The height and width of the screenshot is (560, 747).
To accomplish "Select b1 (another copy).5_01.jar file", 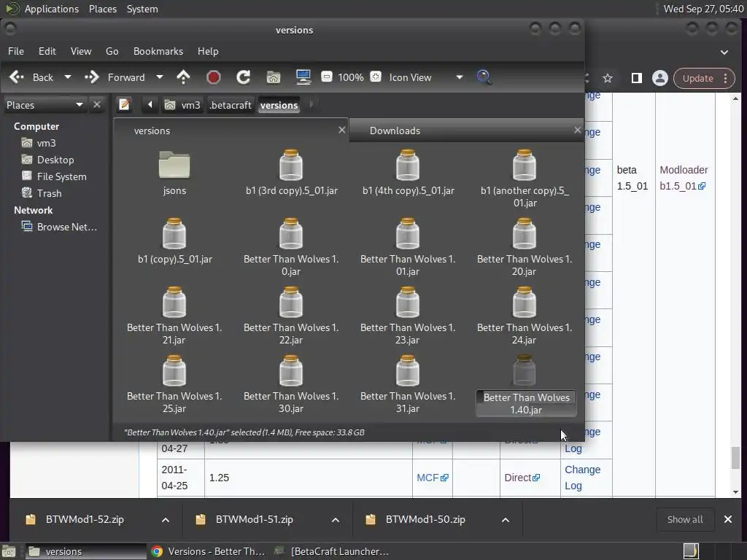I will (525, 166).
